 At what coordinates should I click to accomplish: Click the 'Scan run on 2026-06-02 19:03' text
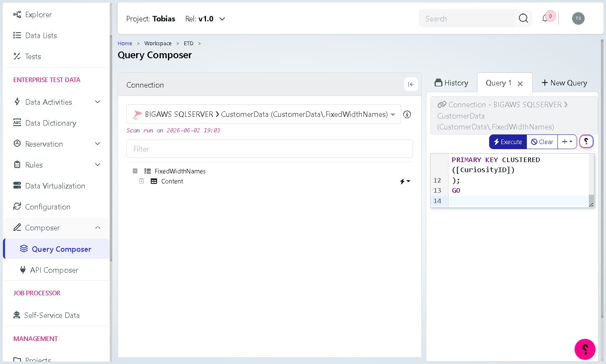click(x=173, y=130)
